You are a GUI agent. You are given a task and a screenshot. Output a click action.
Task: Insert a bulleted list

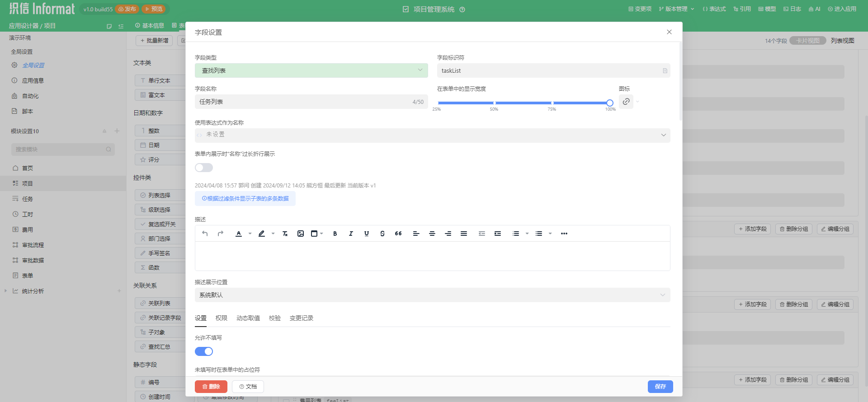point(539,234)
